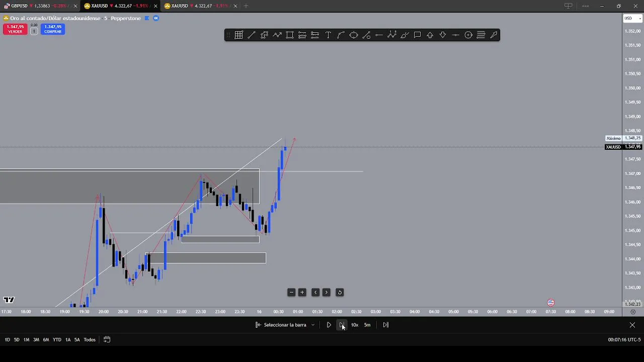Select the 5A date range
Image resolution: width=644 pixels, height=362 pixels.
(77, 340)
